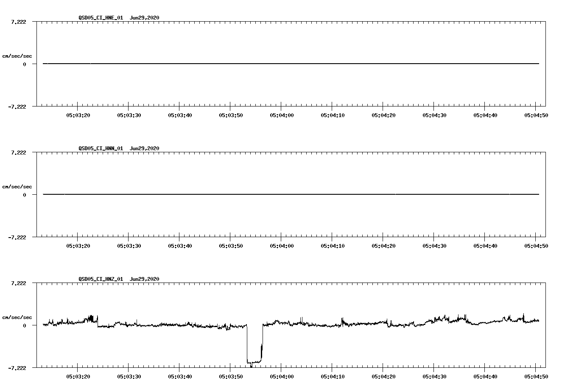Screen dimensions: 576x392
Task: Click the 05:04:50 time label under HNZ plot
Action: click(536, 376)
